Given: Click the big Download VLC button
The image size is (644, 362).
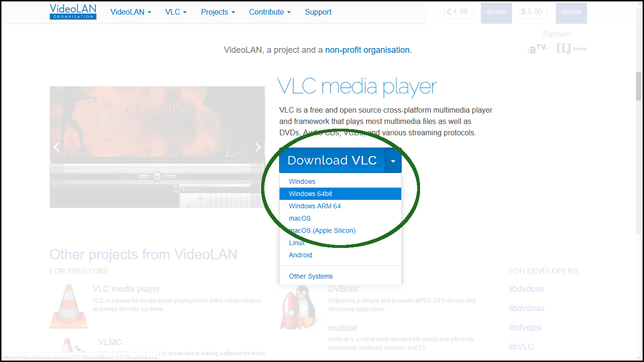Looking at the screenshot, I should pyautogui.click(x=332, y=160).
